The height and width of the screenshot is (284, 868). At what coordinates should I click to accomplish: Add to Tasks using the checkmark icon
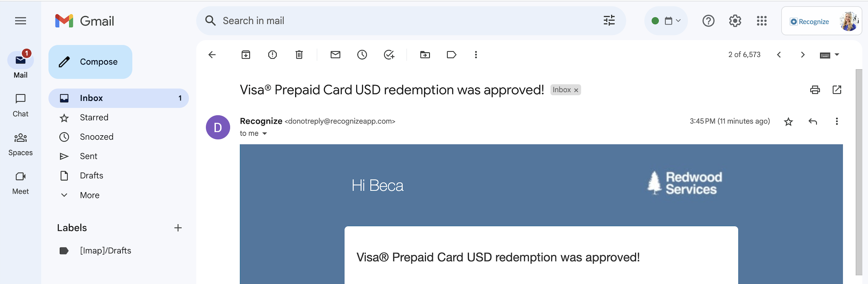tap(389, 55)
